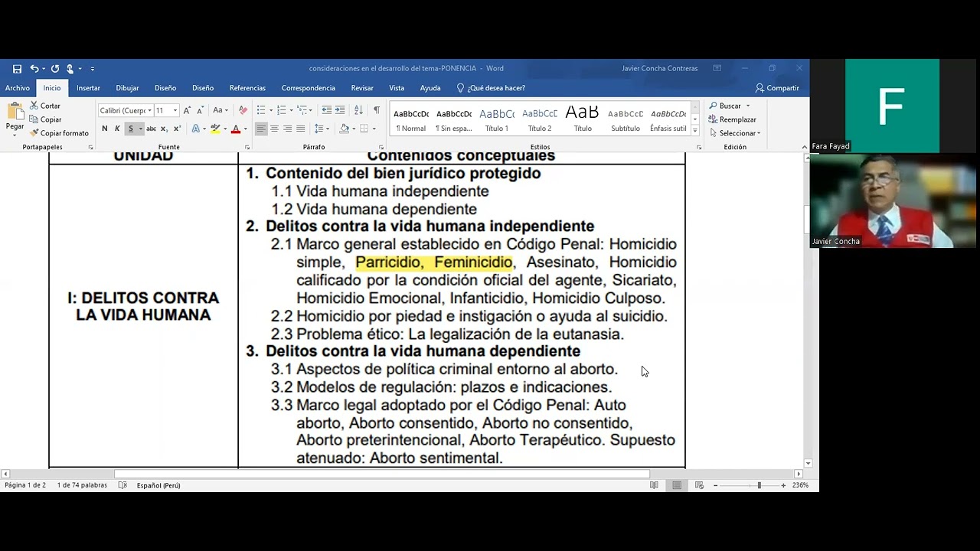The image size is (980, 551).
Task: Toggle underline (S) formatting
Action: coord(131,129)
